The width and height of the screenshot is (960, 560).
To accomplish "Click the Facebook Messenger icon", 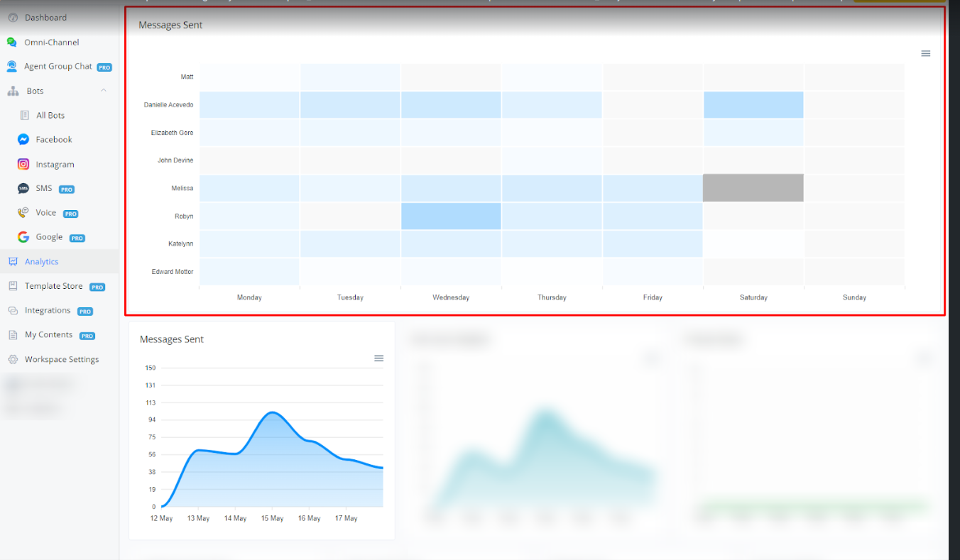I will point(23,140).
